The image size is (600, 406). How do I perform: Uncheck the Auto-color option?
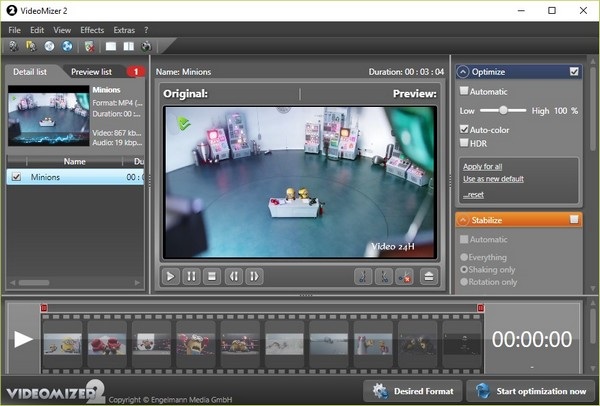(464, 129)
